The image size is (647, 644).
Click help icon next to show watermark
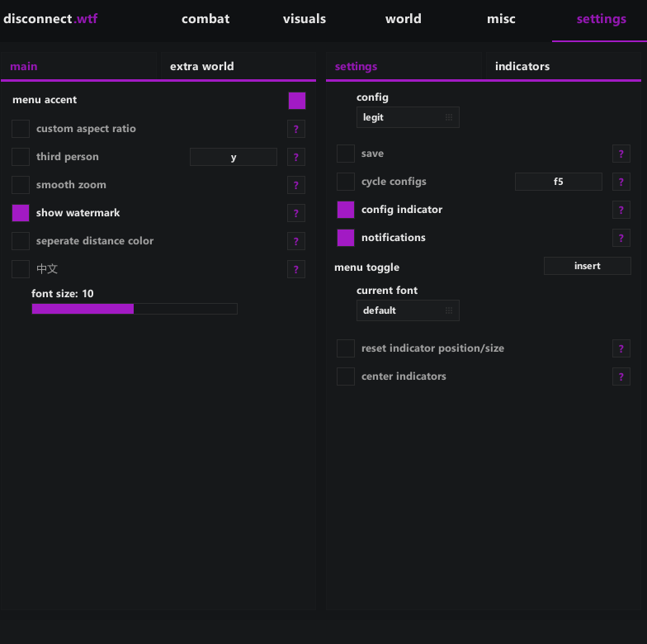coord(296,213)
